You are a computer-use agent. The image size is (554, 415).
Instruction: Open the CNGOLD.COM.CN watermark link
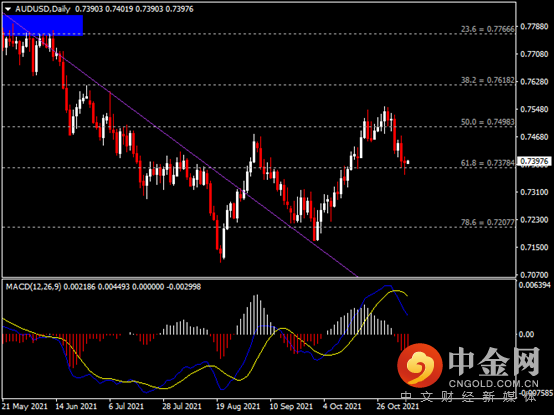click(494, 384)
